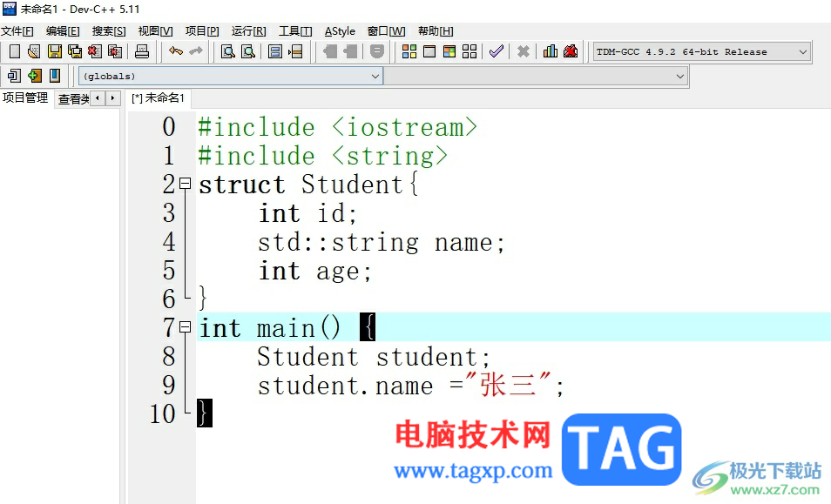Image resolution: width=831 pixels, height=504 pixels.
Task: Open the AStyle menu
Action: (x=340, y=31)
